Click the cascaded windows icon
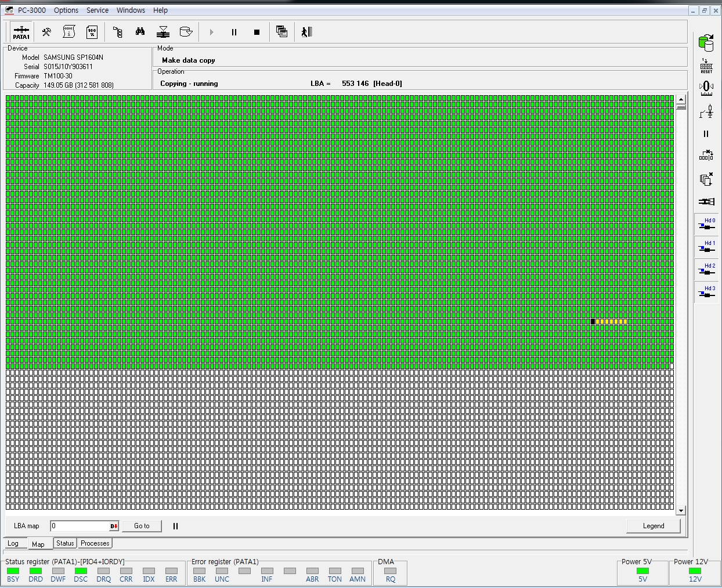The height and width of the screenshot is (588, 722). 281,32
